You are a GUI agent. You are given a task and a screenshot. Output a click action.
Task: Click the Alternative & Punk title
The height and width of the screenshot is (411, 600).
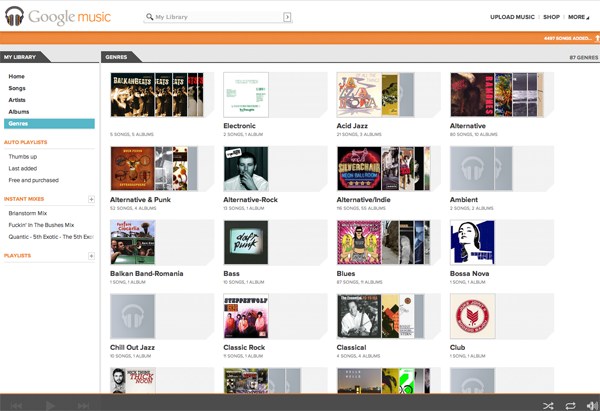point(140,200)
